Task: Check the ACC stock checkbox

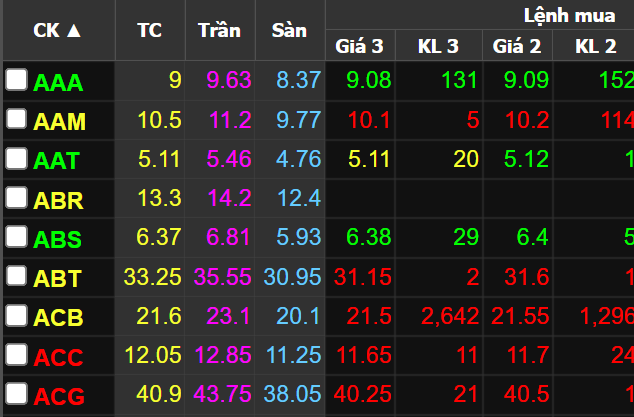Action: pos(16,355)
